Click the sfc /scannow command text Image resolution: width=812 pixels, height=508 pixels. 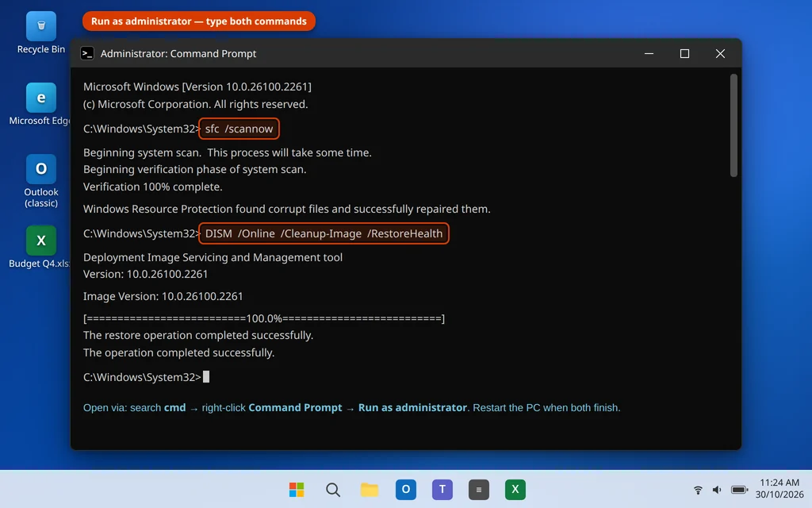239,129
